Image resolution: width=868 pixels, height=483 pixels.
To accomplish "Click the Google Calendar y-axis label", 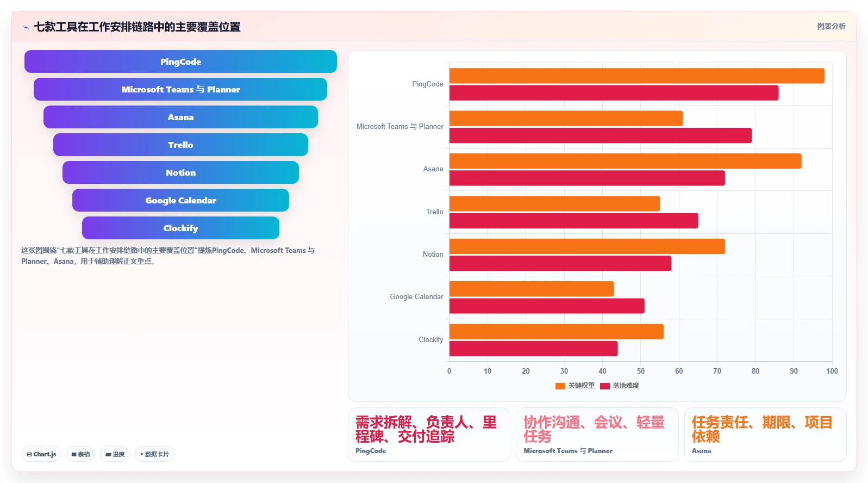I will tap(416, 296).
